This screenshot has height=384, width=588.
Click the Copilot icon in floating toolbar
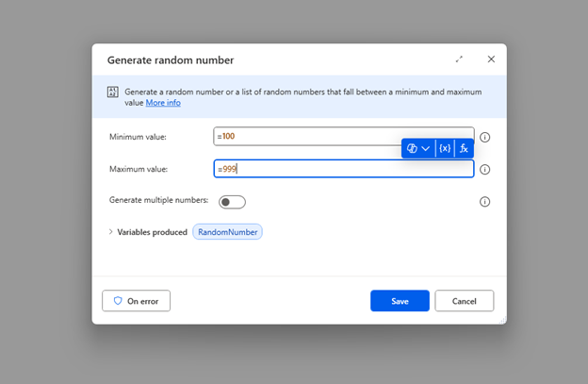point(412,148)
